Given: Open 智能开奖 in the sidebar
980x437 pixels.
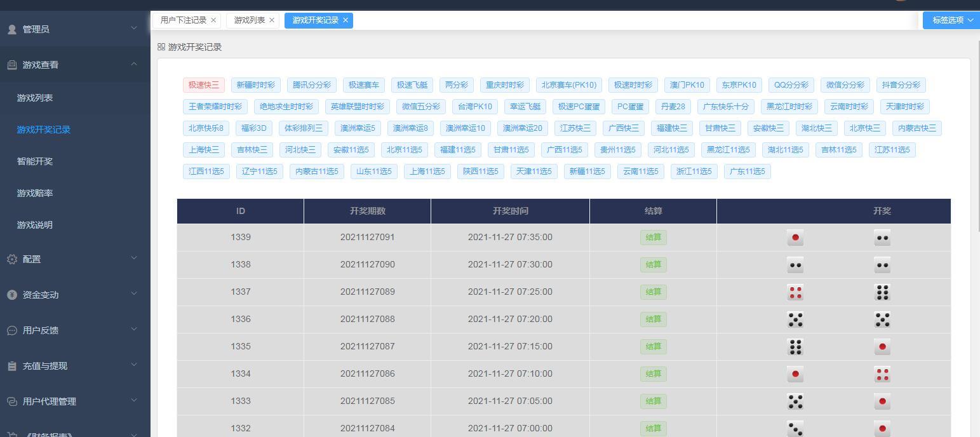Looking at the screenshot, I should (x=35, y=161).
